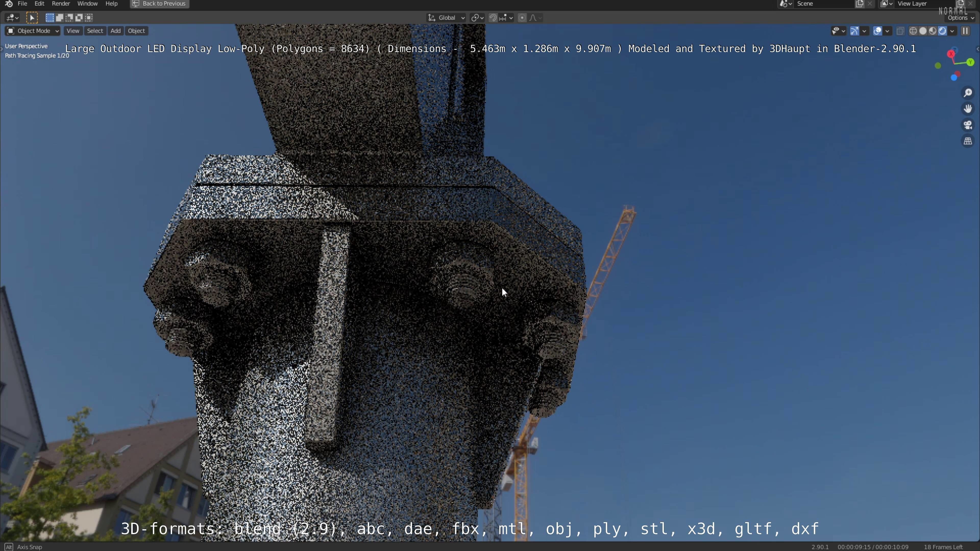
Task: Select the Tweak select tool icon
Action: [x=32, y=18]
